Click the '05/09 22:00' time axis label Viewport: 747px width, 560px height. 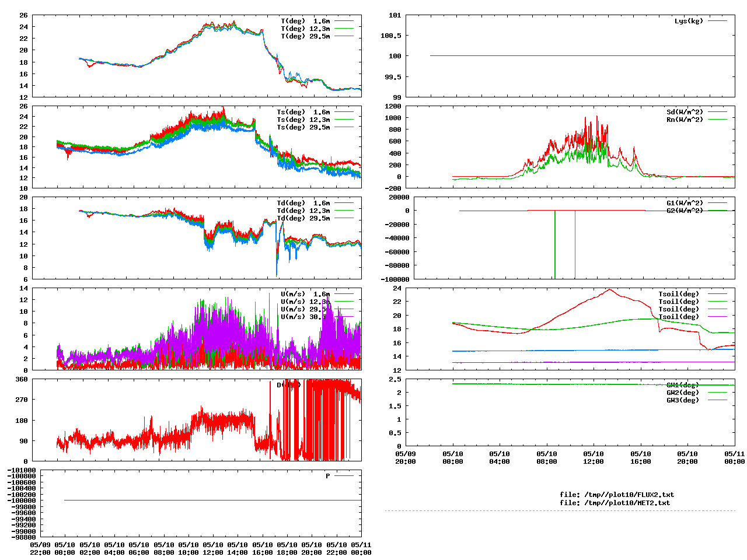coord(40,549)
